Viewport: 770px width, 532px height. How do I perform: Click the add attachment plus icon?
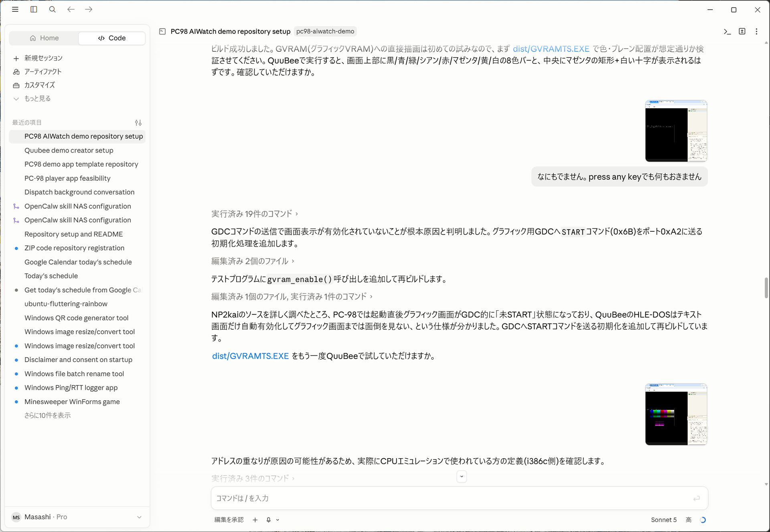pyautogui.click(x=255, y=520)
